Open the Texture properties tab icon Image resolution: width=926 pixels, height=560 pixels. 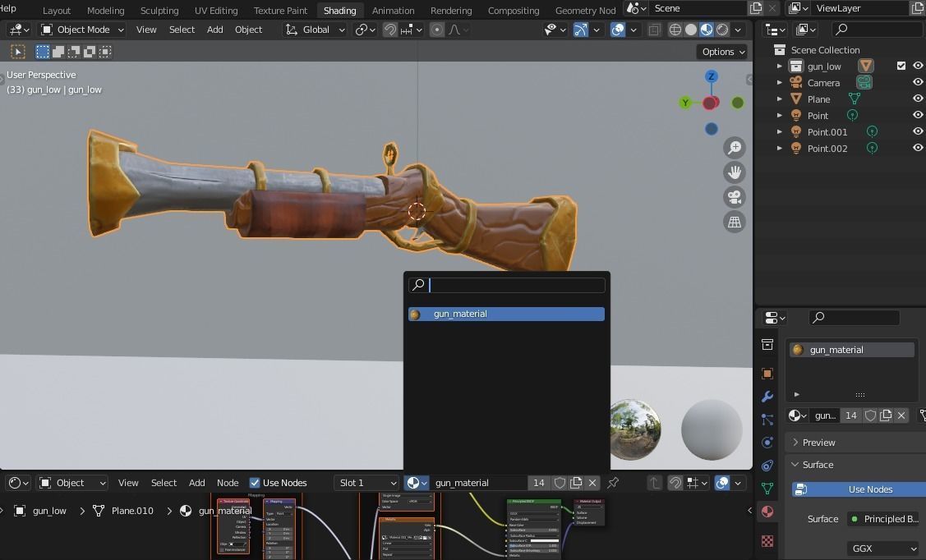(767, 540)
